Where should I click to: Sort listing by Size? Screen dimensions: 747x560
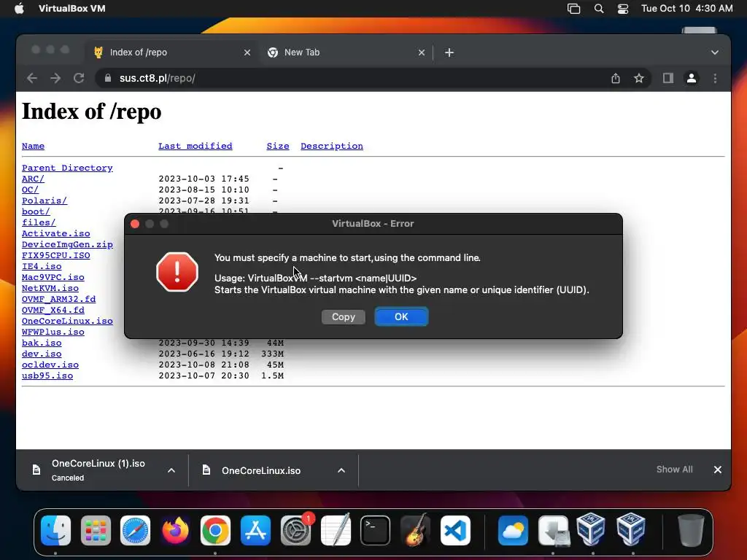(x=278, y=146)
